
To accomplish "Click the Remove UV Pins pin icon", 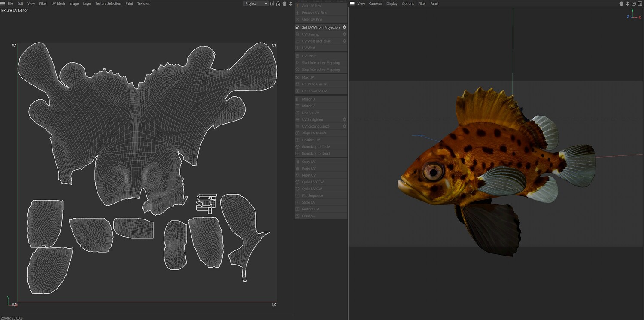I will (298, 12).
